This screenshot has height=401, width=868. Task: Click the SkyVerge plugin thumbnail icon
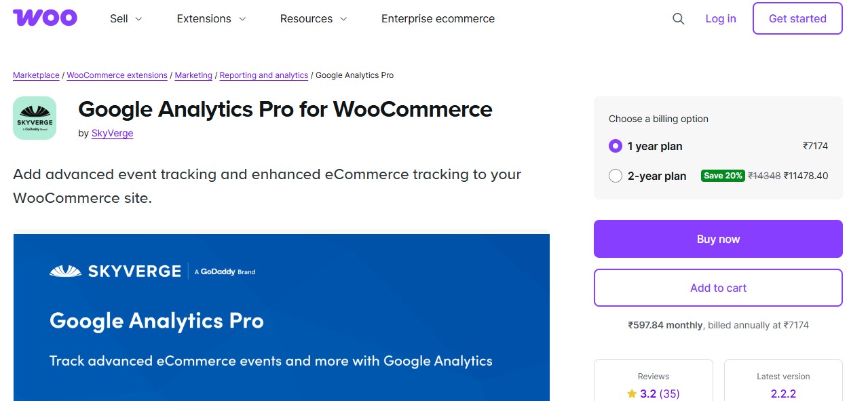pos(34,117)
